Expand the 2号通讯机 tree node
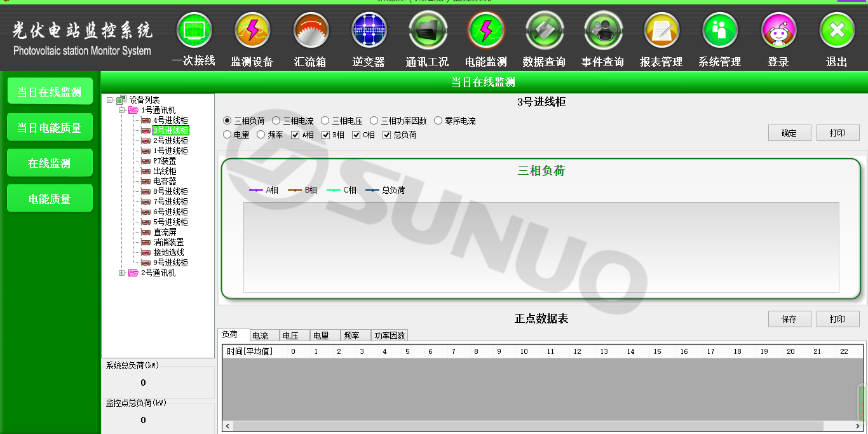The image size is (868, 434). coord(122,273)
